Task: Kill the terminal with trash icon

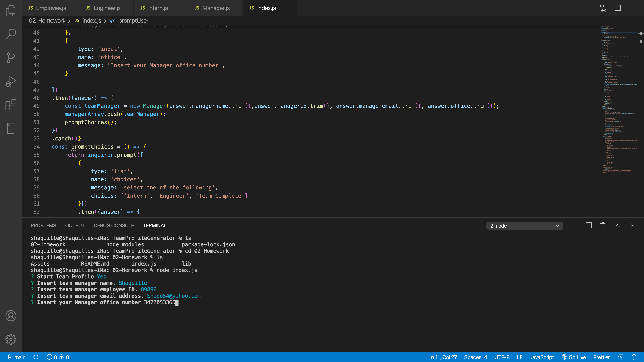Action: point(603,225)
